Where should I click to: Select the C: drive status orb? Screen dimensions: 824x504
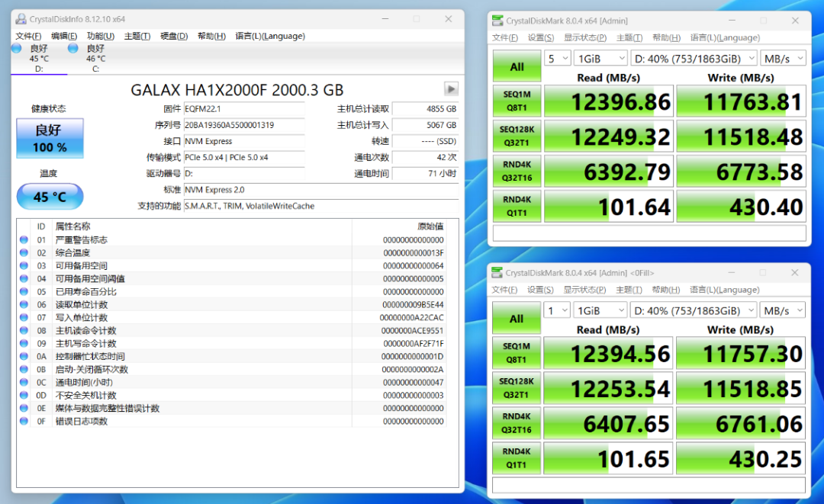73,48
